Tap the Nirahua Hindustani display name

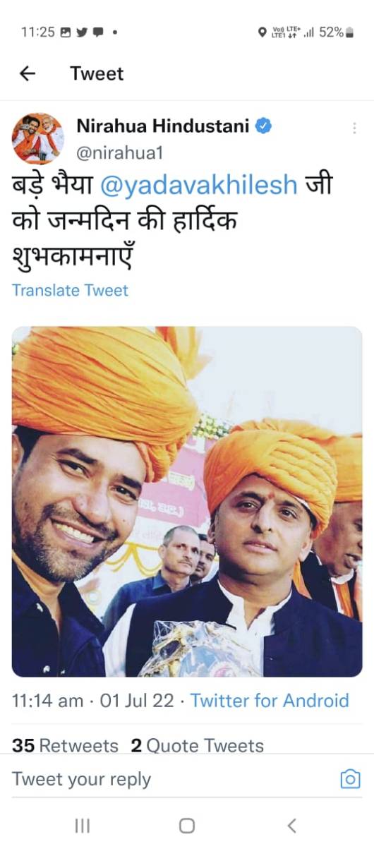coord(162,126)
